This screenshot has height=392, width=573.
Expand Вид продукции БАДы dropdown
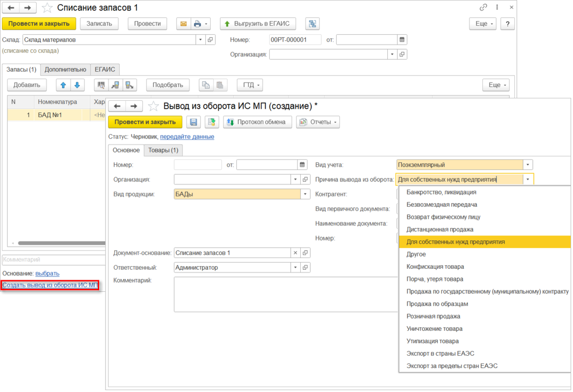point(306,194)
